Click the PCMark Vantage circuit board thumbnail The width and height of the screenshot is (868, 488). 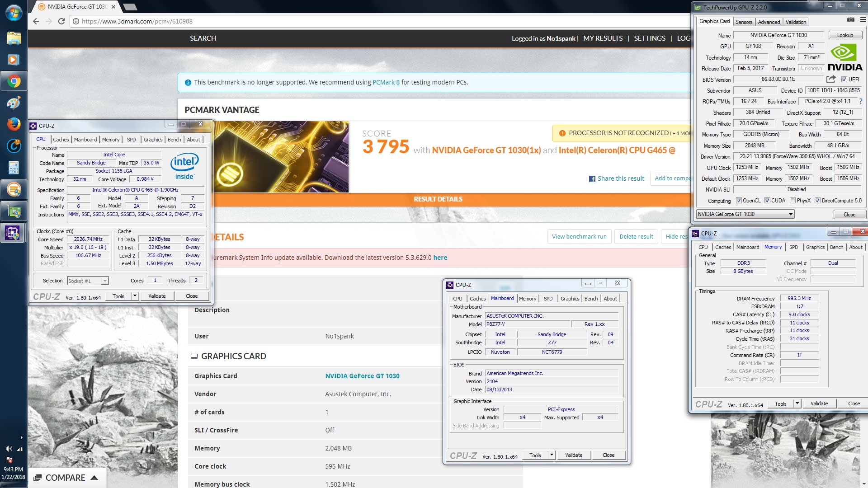coord(281,157)
